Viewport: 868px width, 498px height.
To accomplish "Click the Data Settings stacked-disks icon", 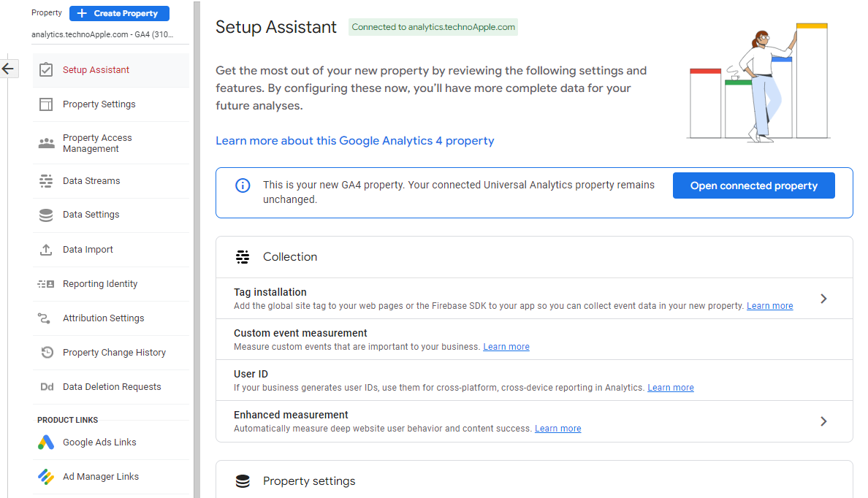I will 47,215.
